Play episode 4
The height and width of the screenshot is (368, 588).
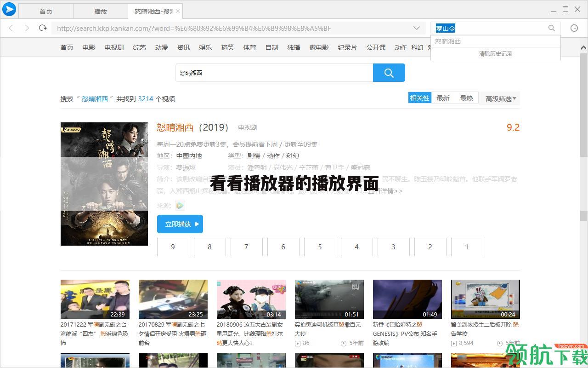[357, 247]
